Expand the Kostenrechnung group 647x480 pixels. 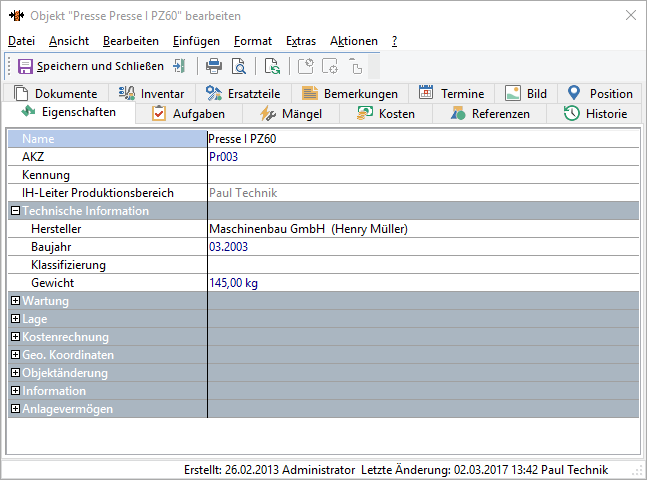[x=15, y=336]
